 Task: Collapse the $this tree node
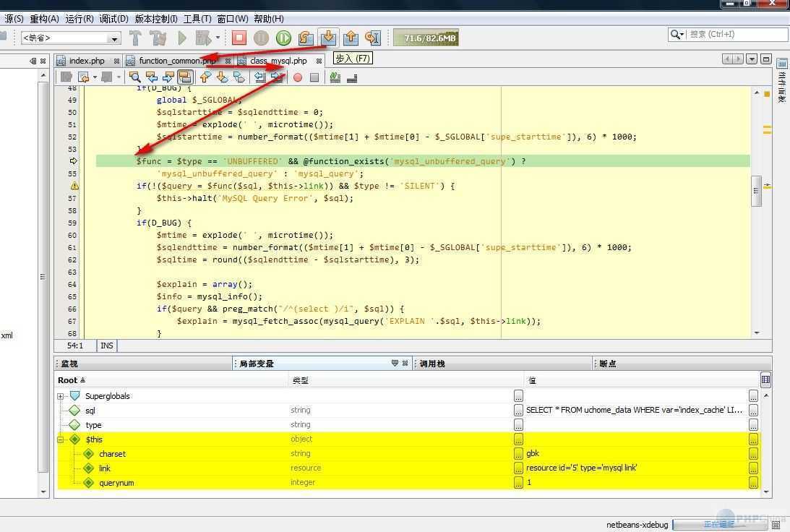coord(61,439)
